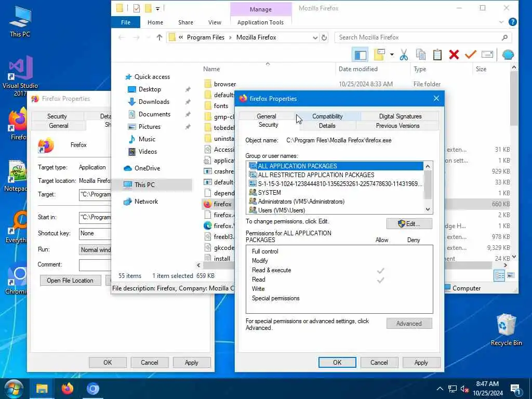The width and height of the screenshot is (532, 399).
Task: Select OneDrive in navigation pane
Action: pyautogui.click(x=147, y=168)
